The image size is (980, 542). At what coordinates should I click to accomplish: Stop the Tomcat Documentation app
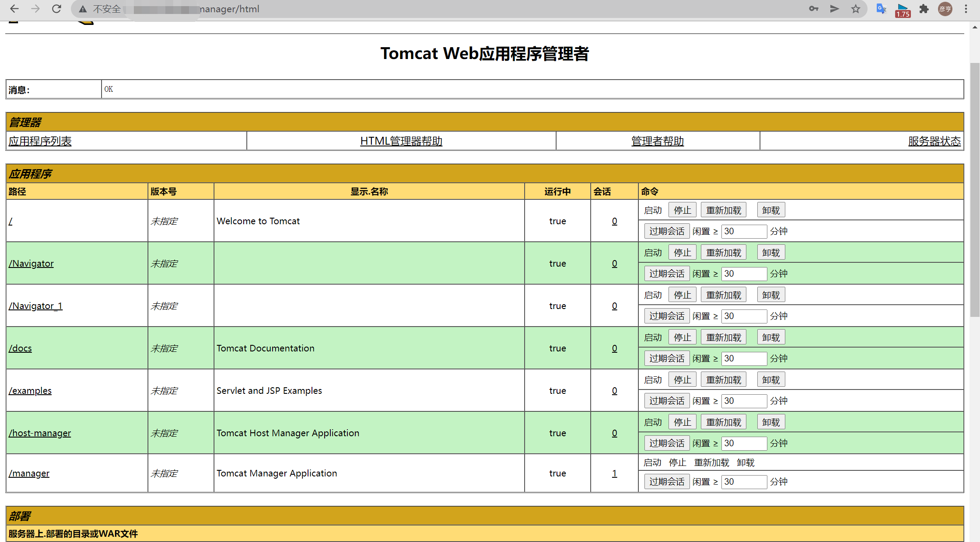682,337
